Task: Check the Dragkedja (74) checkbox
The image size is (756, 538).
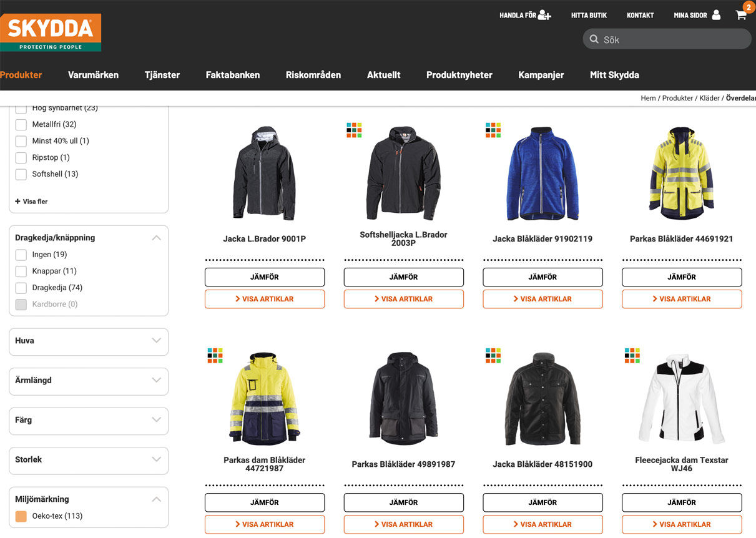Action: 21,288
